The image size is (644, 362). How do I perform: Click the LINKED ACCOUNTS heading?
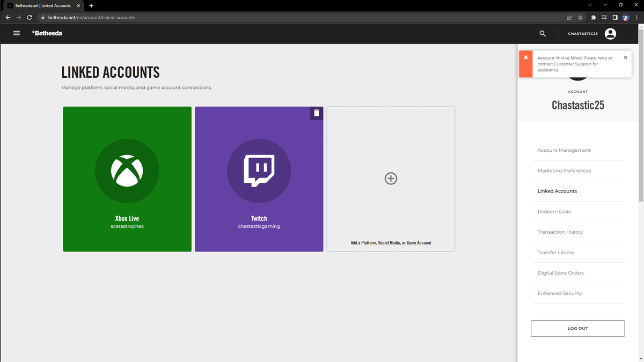click(111, 72)
